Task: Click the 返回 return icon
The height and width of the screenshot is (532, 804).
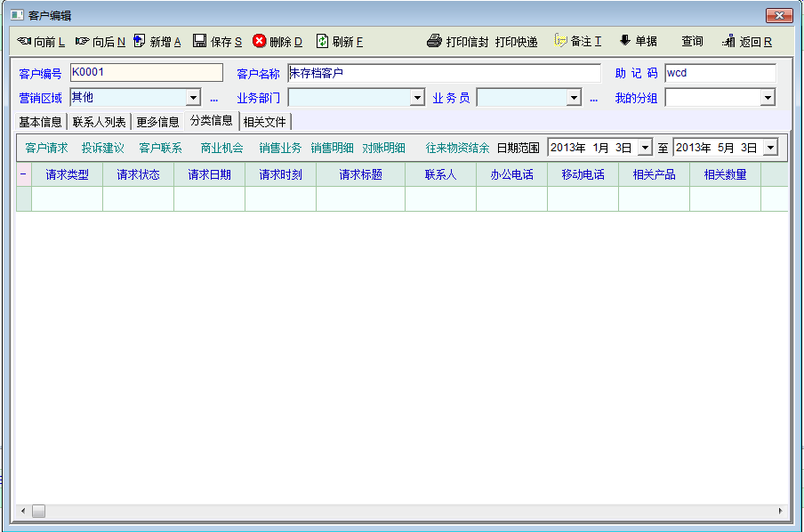Action: coord(729,41)
